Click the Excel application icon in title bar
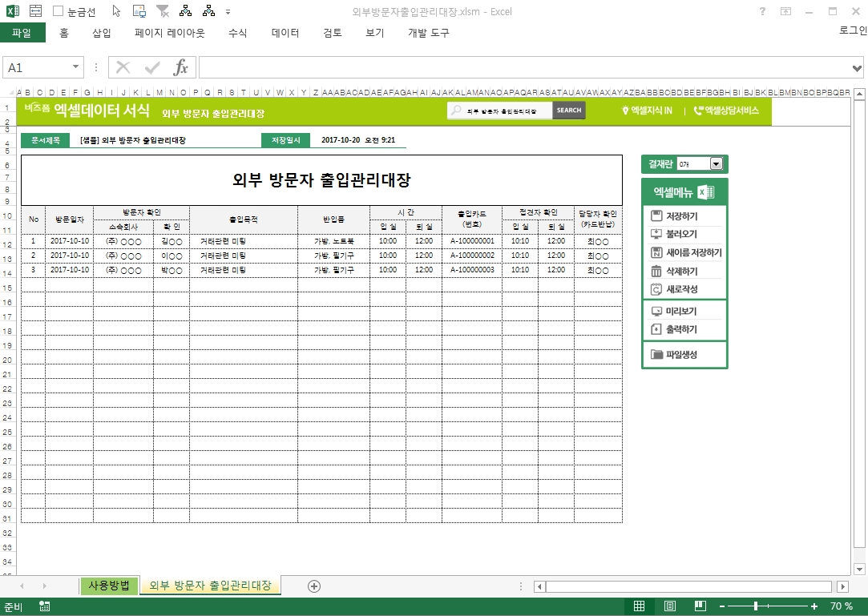Image resolution: width=868 pixels, height=616 pixels. pyautogui.click(x=12, y=11)
